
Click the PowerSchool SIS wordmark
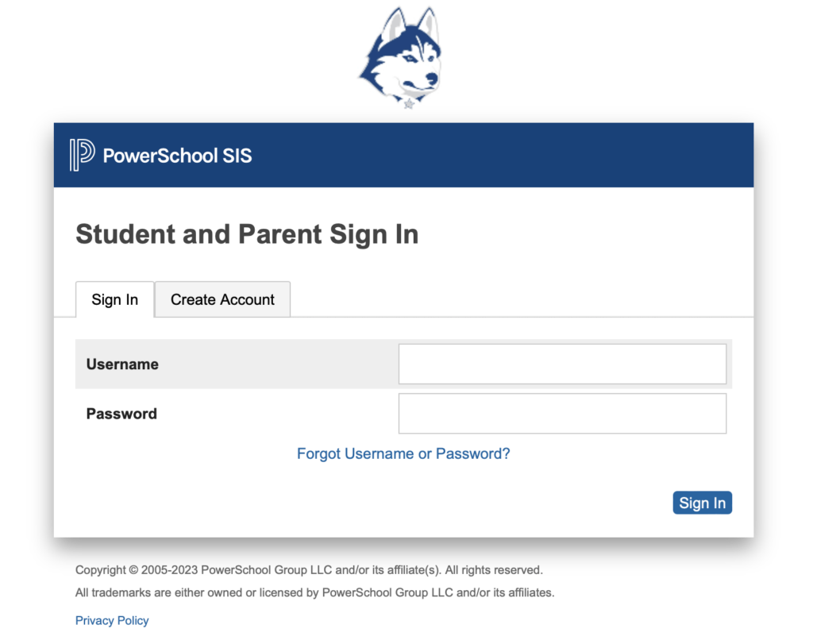point(177,156)
